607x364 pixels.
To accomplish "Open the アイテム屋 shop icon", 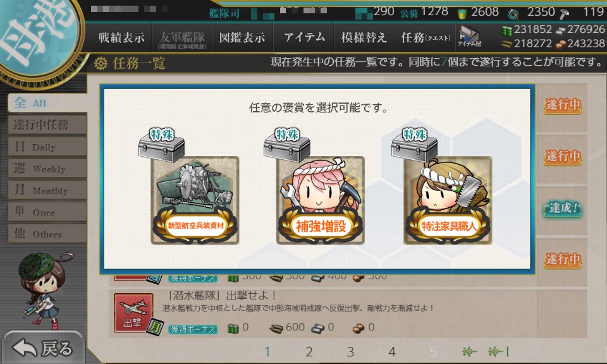I will (469, 37).
